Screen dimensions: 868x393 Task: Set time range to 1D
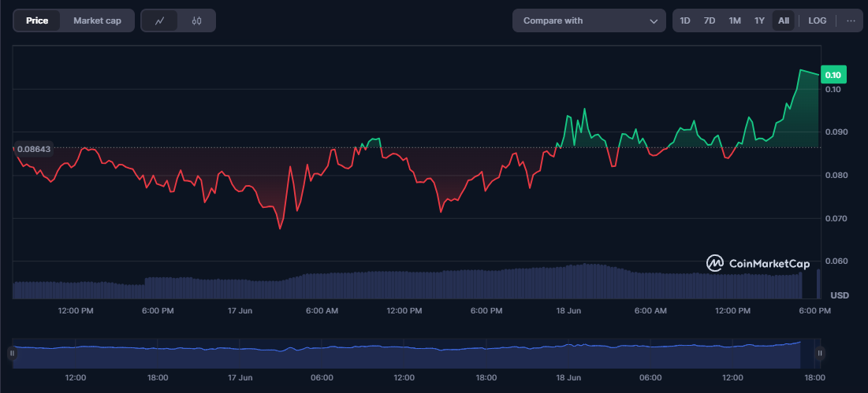tap(685, 20)
